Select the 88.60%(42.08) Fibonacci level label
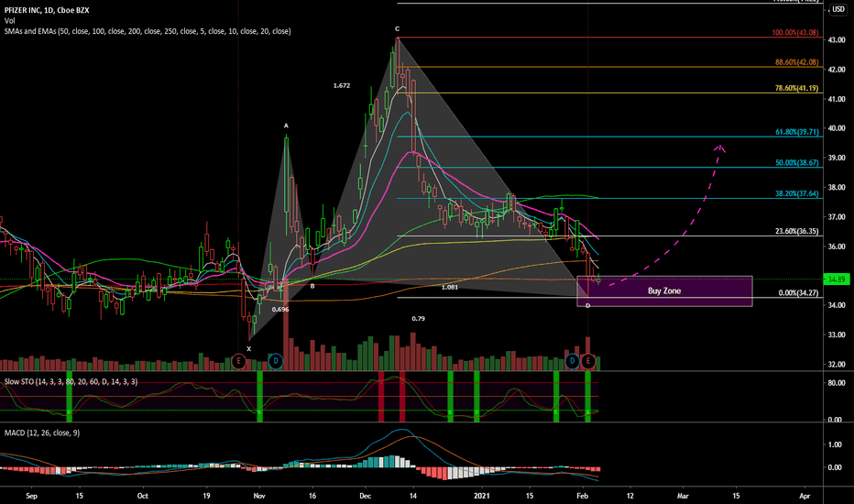The width and height of the screenshot is (854, 504). point(797,62)
